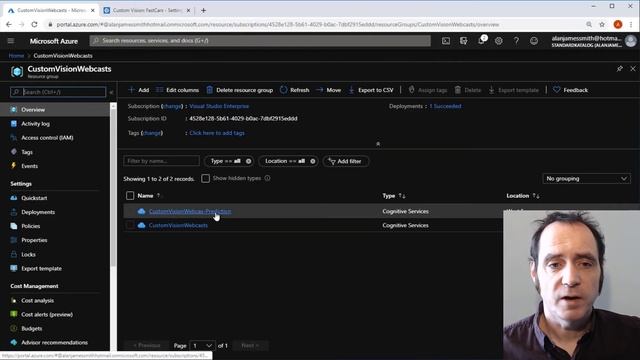Screen dimensions: 640x360
Task: Open CustomVisionWebcasts resource link
Action: pos(178,225)
